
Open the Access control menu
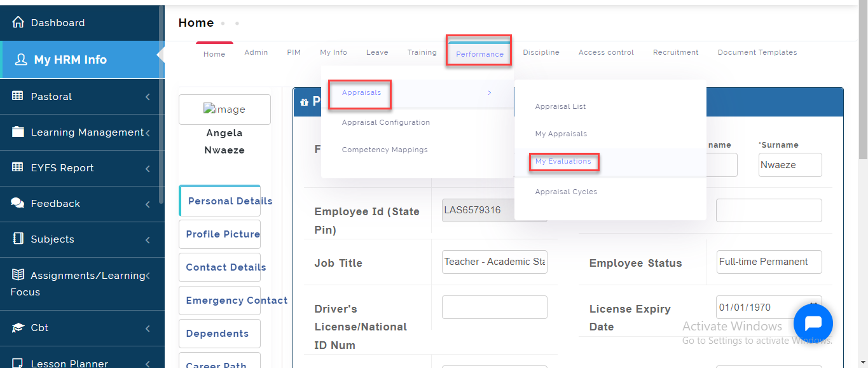[606, 52]
